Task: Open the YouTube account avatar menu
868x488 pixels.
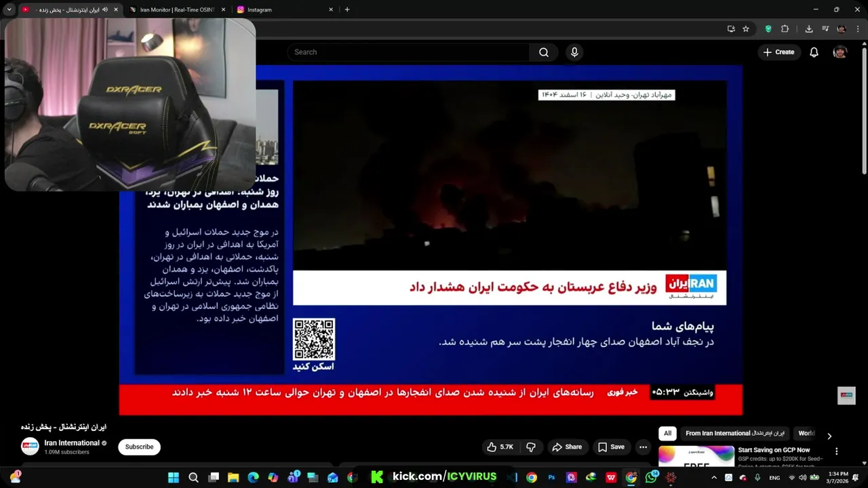Action: click(x=840, y=52)
